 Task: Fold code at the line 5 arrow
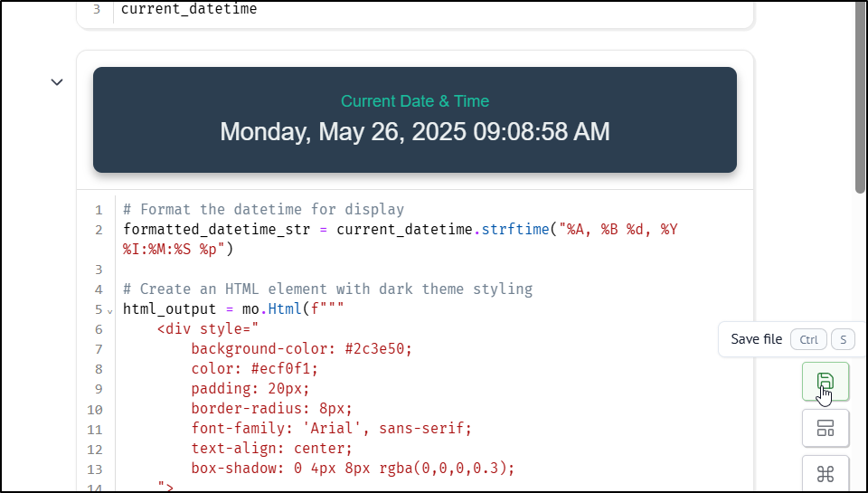(110, 311)
